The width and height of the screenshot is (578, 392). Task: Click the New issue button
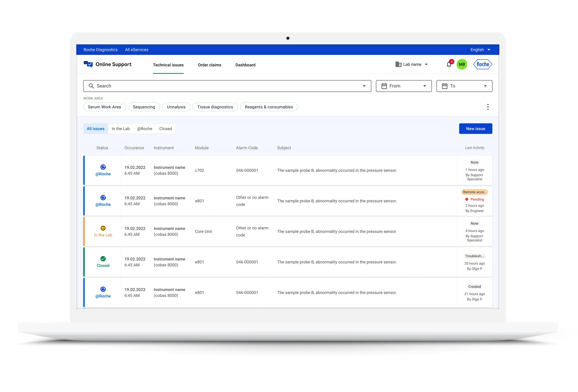coord(475,129)
